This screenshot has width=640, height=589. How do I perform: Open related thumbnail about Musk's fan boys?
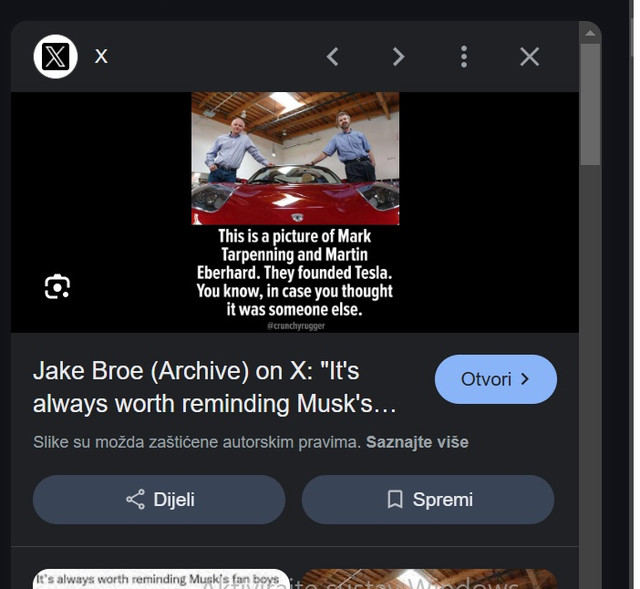(x=161, y=579)
